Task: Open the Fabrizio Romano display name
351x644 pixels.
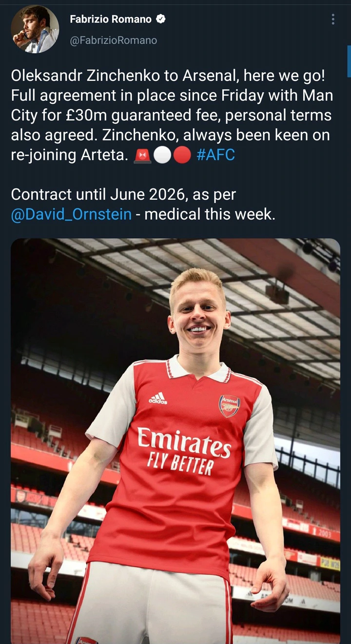Action: [111, 19]
